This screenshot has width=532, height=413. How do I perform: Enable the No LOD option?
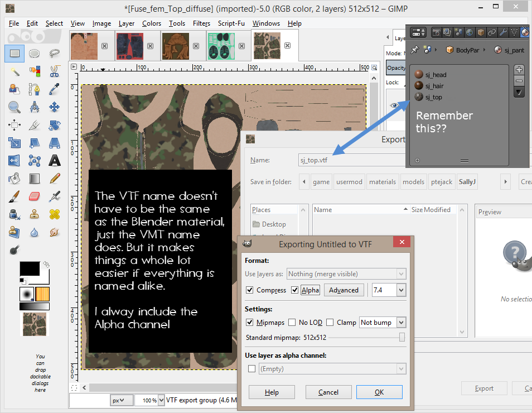(x=292, y=323)
